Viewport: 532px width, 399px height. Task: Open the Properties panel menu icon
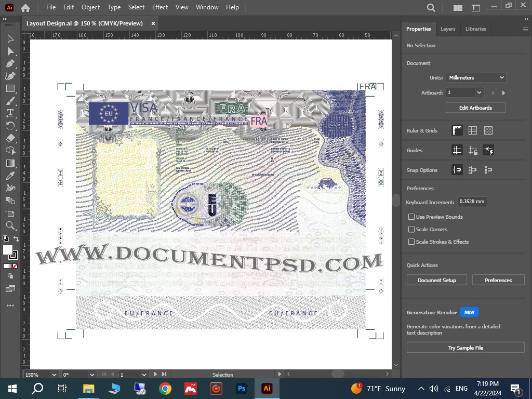[x=526, y=29]
